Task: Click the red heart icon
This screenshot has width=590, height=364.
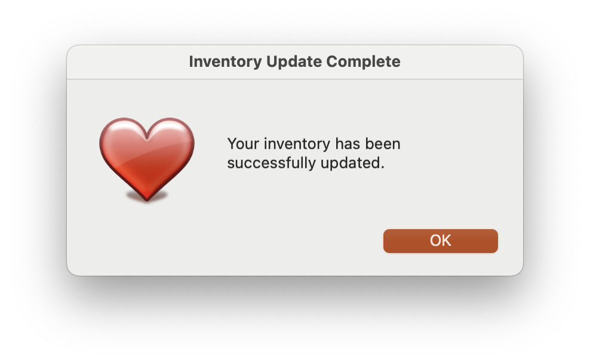Action: click(146, 158)
